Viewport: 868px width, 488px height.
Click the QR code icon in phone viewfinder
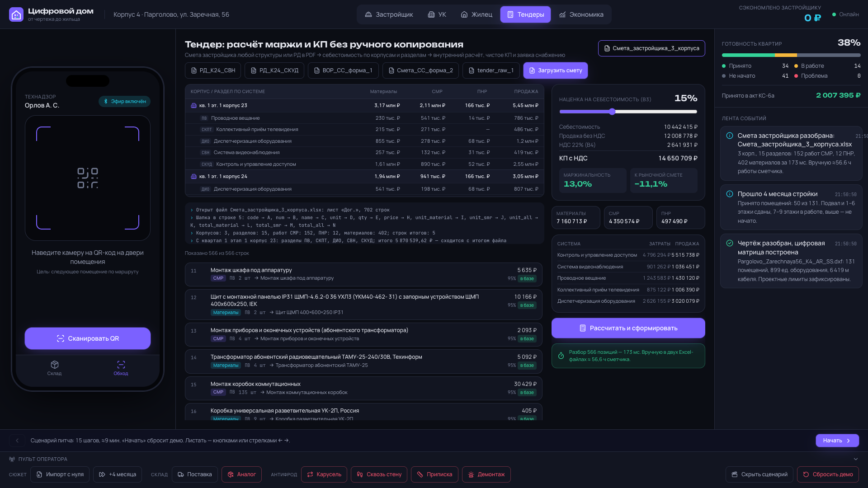(88, 178)
